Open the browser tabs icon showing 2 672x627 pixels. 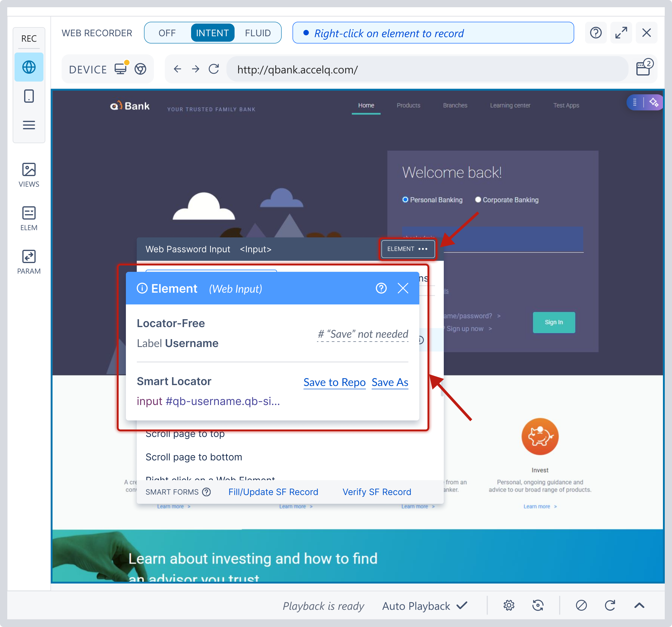click(644, 67)
